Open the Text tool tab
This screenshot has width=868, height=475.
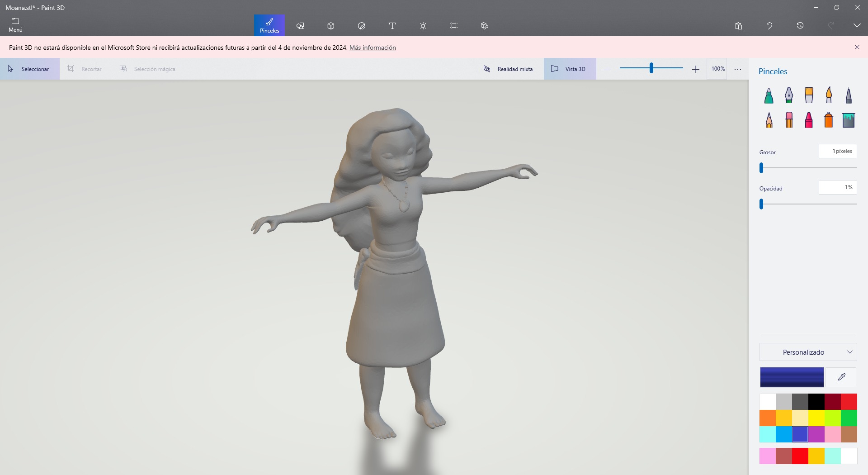pyautogui.click(x=392, y=26)
